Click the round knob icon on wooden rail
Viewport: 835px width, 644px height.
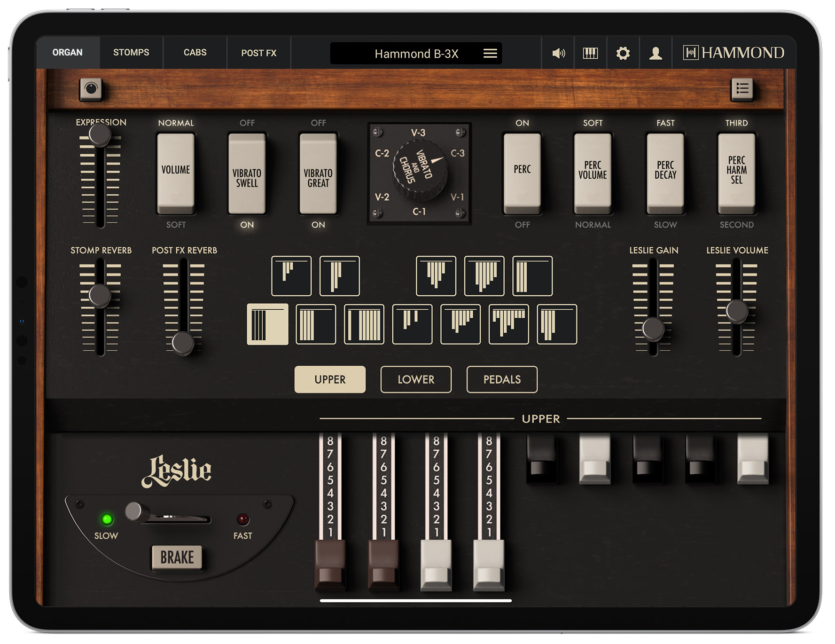point(91,89)
